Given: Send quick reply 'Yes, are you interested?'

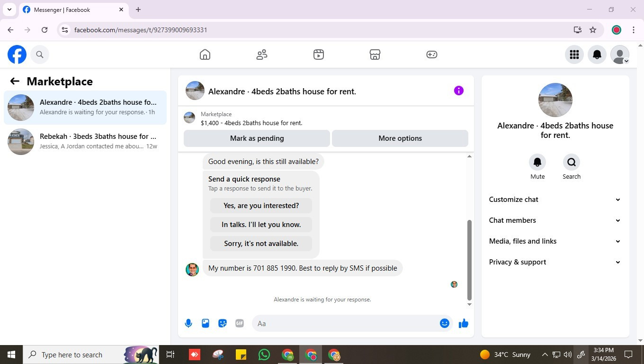Looking at the screenshot, I should tap(261, 206).
